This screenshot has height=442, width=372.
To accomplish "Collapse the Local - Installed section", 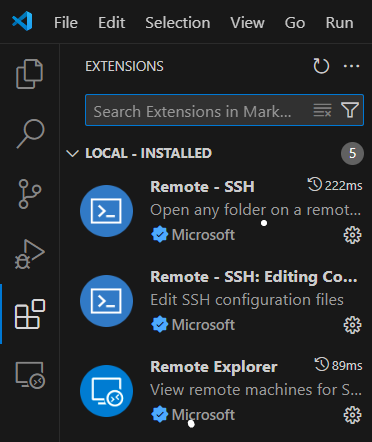I will 72,153.
